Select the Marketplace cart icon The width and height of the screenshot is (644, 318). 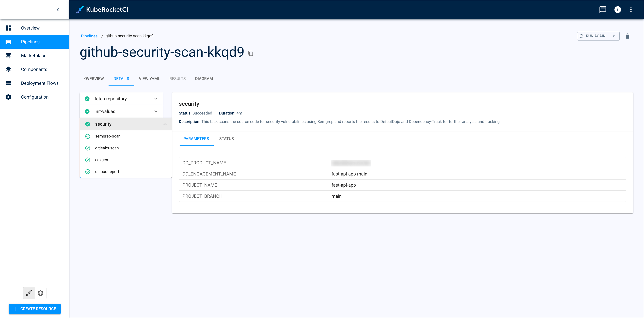pos(8,55)
